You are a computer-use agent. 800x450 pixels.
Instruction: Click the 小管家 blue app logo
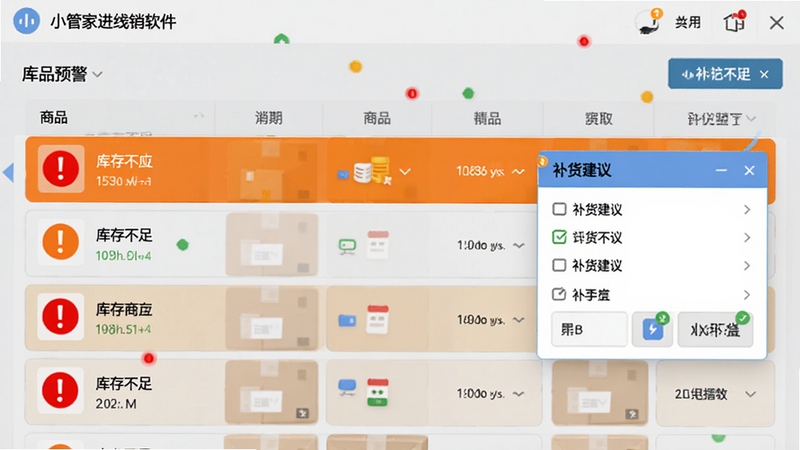tap(27, 21)
